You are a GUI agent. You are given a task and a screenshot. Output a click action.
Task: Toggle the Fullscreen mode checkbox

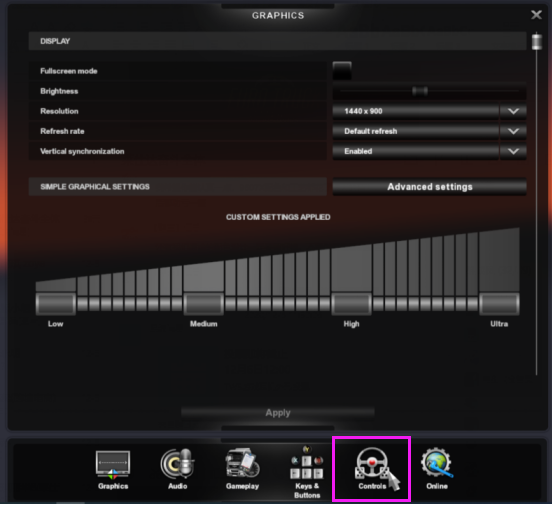pyautogui.click(x=342, y=71)
